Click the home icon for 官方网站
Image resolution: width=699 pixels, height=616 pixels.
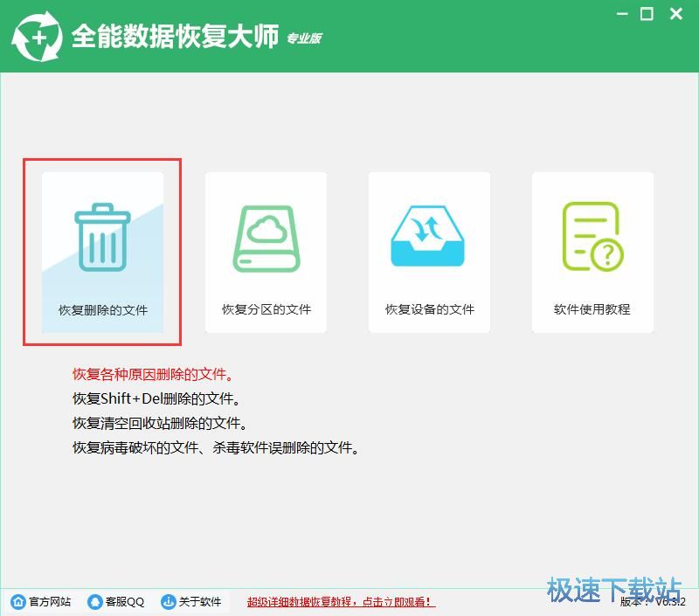tap(17, 602)
